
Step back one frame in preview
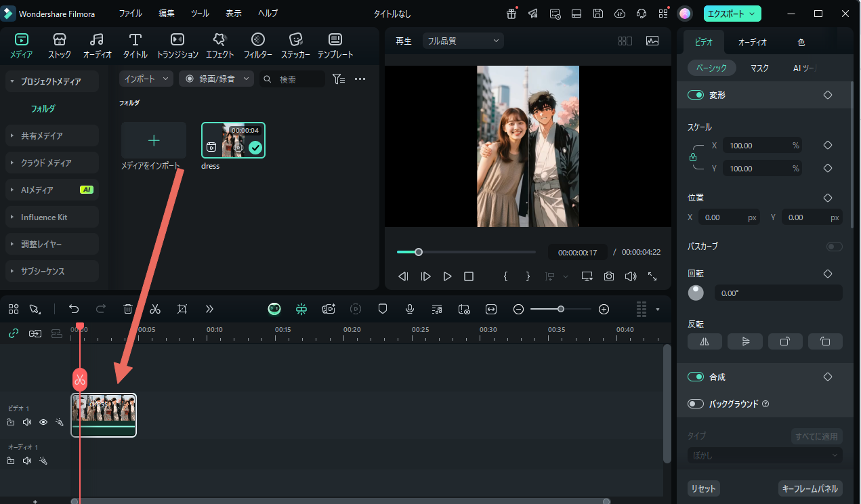click(403, 276)
